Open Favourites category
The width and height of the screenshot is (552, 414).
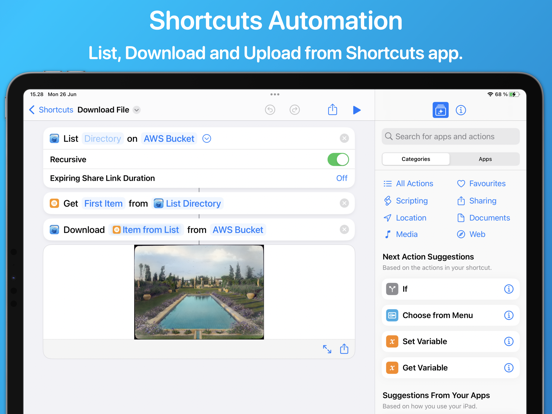coord(481,183)
